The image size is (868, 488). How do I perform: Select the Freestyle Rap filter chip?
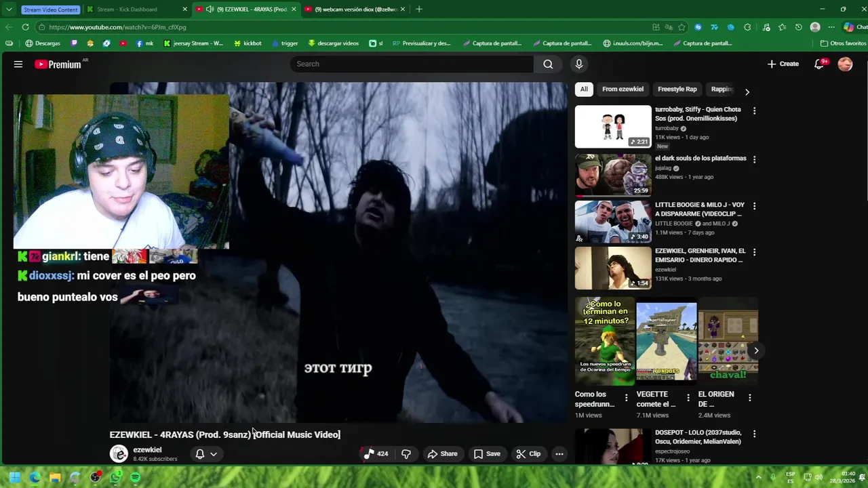(677, 89)
